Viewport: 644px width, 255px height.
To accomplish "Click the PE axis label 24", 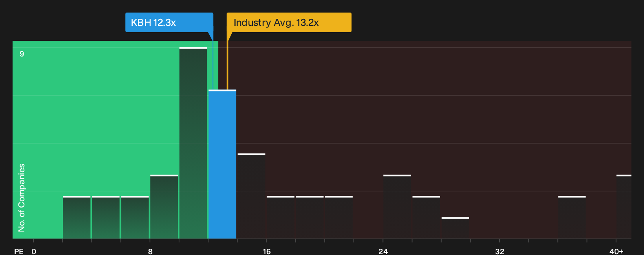I will click(x=383, y=251).
